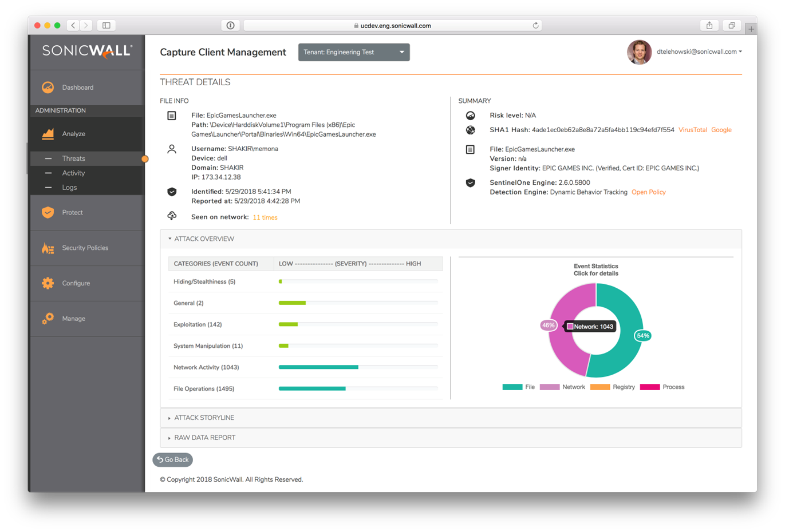Click the Network legend swatch
Viewport: 785px width, 532px height.
(x=550, y=387)
